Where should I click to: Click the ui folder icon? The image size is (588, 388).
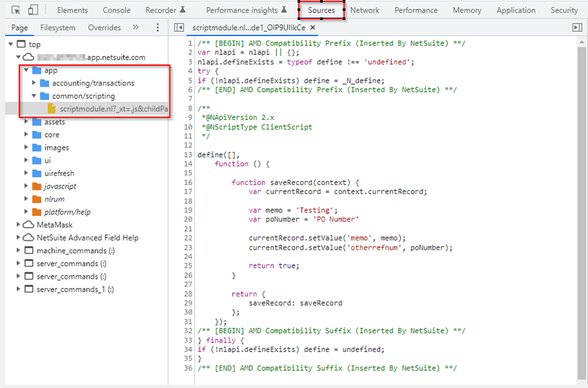37,160
